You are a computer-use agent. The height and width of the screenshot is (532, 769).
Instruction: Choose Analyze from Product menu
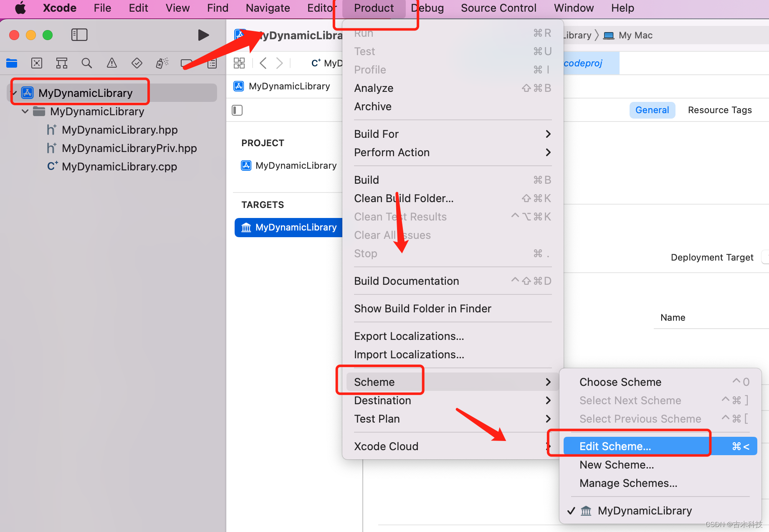453,88
